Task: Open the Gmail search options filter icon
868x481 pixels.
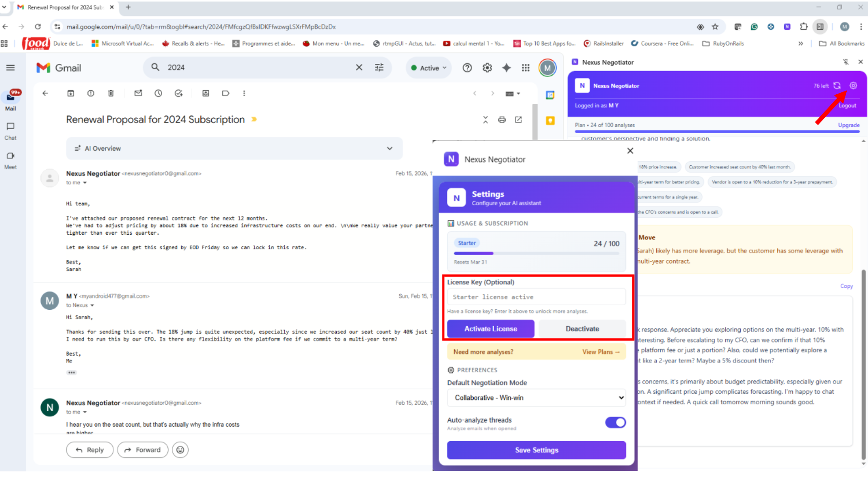Action: [x=379, y=67]
